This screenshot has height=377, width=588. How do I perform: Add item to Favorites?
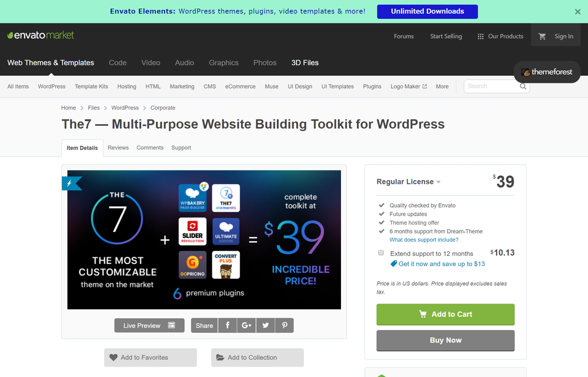click(151, 358)
